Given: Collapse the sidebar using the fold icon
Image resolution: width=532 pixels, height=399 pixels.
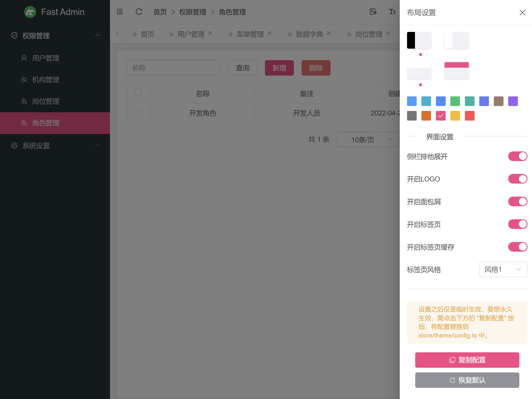Looking at the screenshot, I should click(120, 12).
